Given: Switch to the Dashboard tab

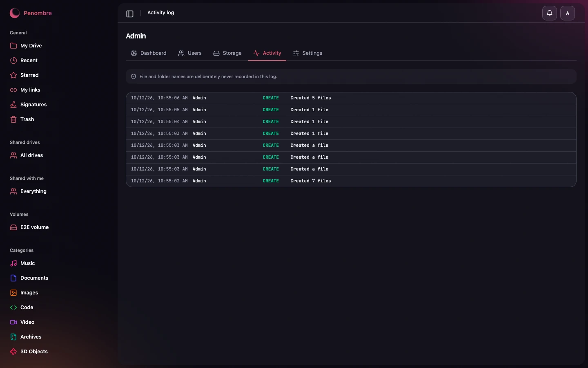Looking at the screenshot, I should 149,53.
